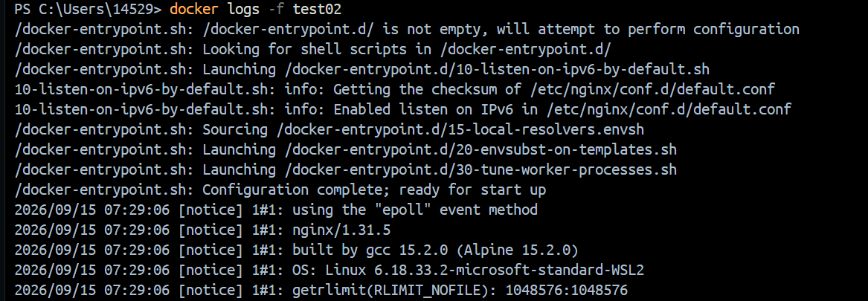Click the nginx/1.31.5 version text
Screen dimensions: 868x301
tap(341, 230)
